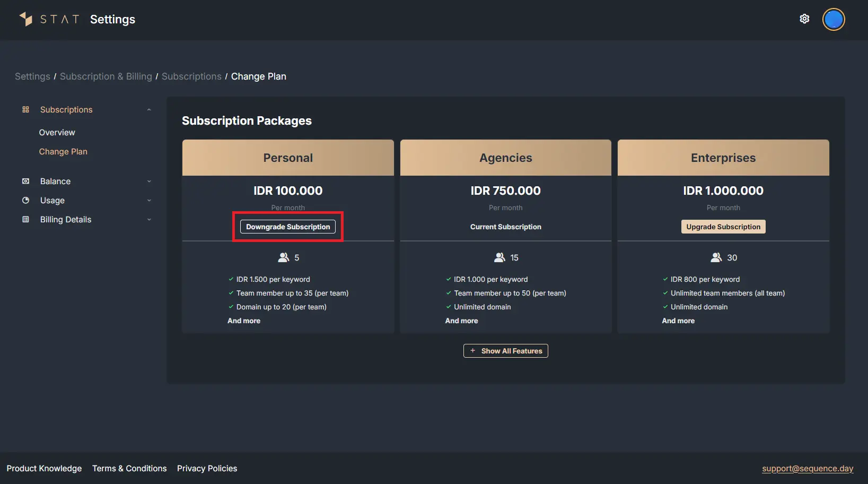Image resolution: width=868 pixels, height=484 pixels.
Task: Click the Billing Details list icon
Action: tap(25, 219)
